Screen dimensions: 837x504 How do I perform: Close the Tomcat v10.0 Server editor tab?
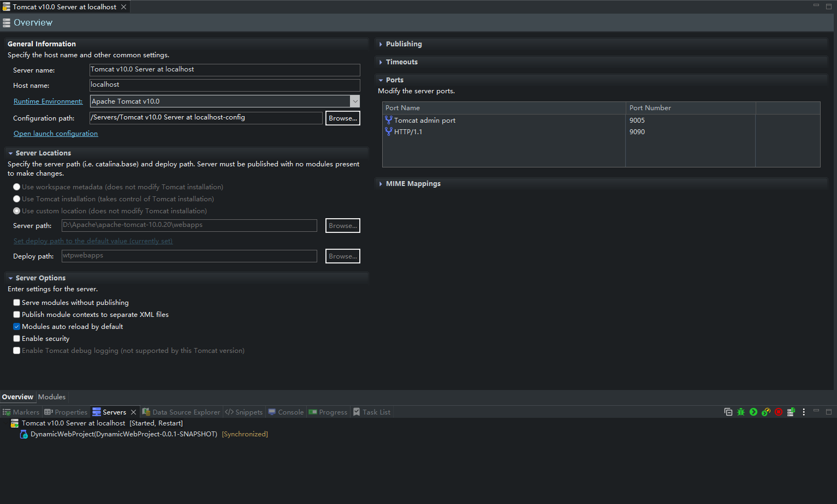pos(124,7)
